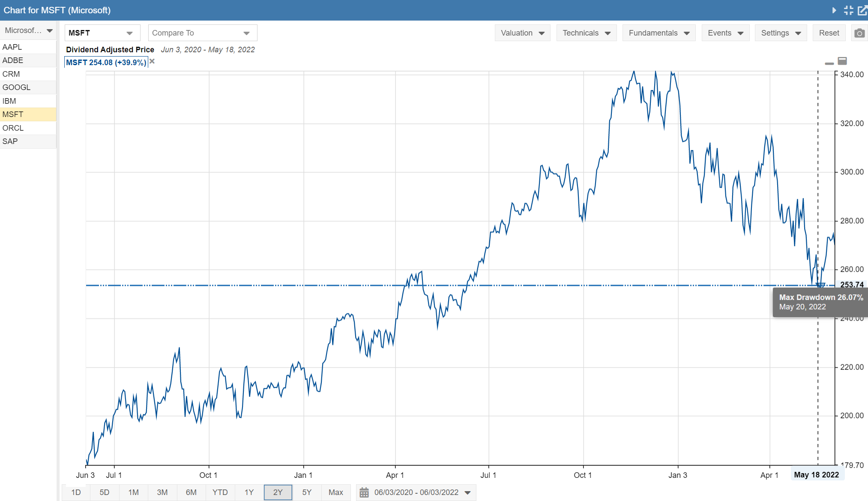Click the camera snapshot icon
This screenshot has height=501, width=868.
pyautogui.click(x=859, y=33)
